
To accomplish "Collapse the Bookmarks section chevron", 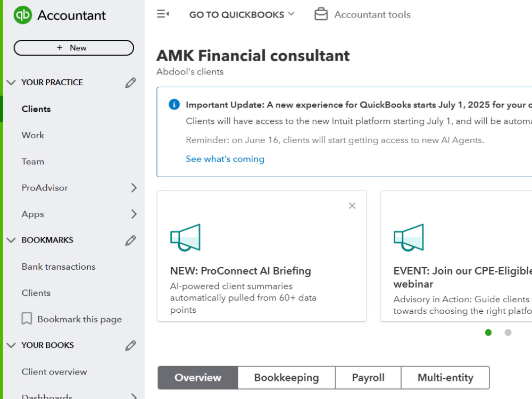I will (11, 240).
